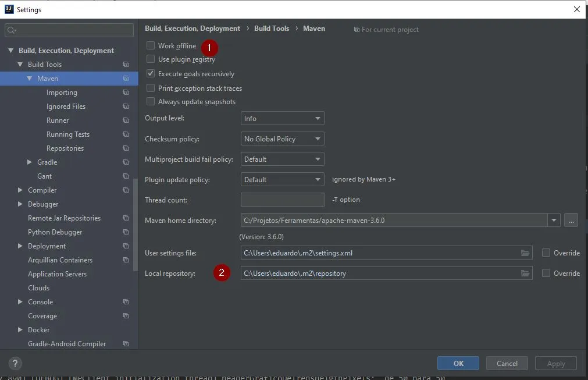Collapse Build, Execution, Deployment tree node
The image size is (588, 380).
tap(11, 50)
